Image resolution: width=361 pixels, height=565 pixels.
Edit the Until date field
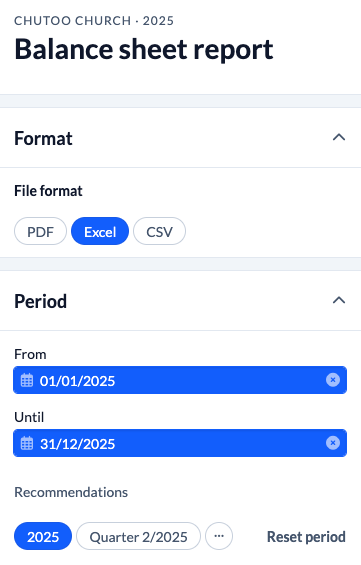click(180, 443)
